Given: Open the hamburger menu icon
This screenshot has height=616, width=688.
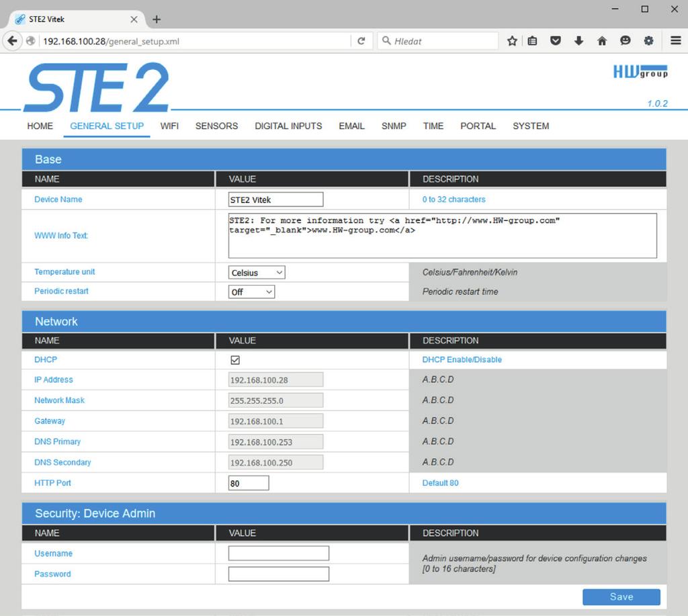Looking at the screenshot, I should [x=676, y=41].
